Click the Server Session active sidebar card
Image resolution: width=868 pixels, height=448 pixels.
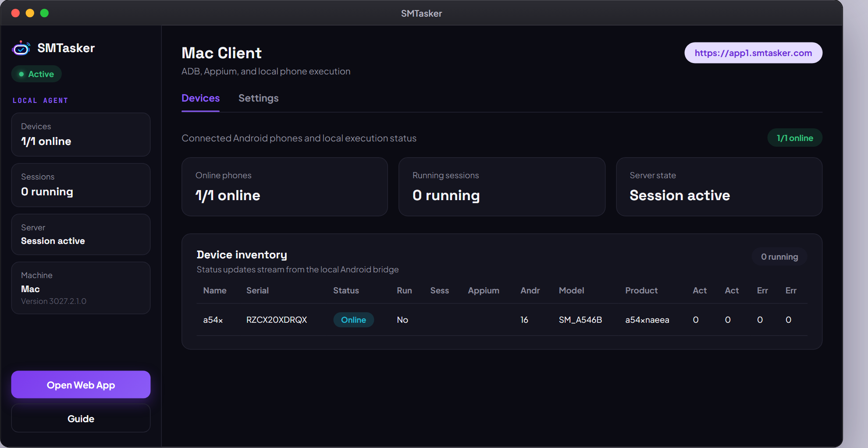(81, 234)
